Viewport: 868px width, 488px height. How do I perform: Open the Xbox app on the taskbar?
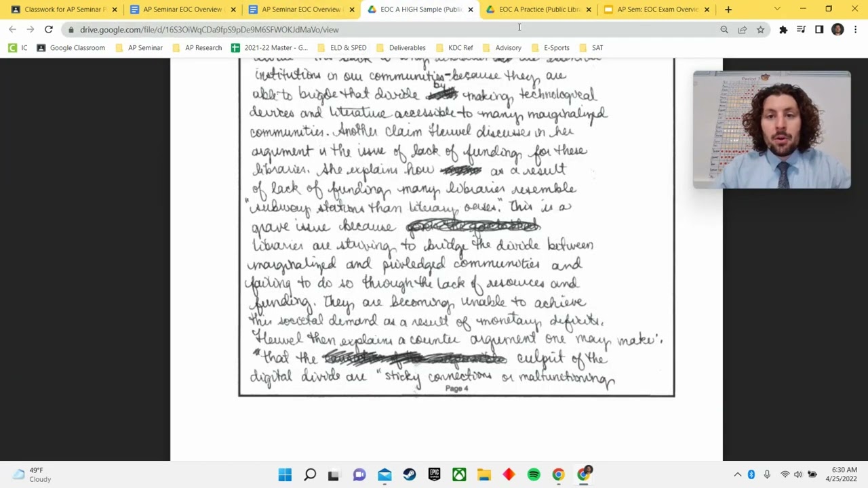459,475
